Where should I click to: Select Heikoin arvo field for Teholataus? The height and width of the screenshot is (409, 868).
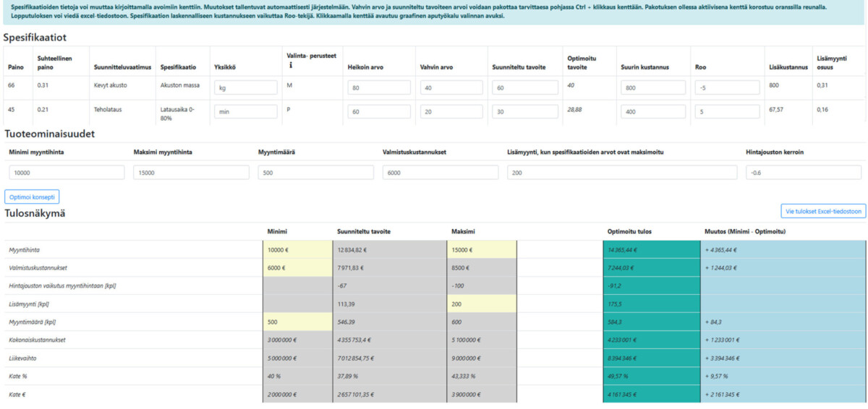pos(379,112)
